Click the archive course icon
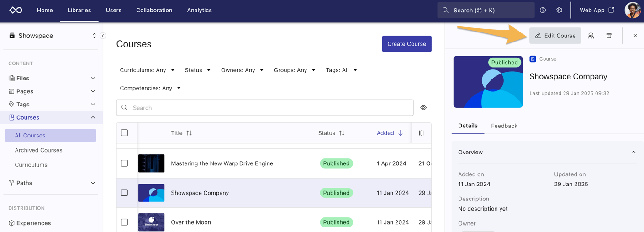644x232 pixels. [609, 36]
